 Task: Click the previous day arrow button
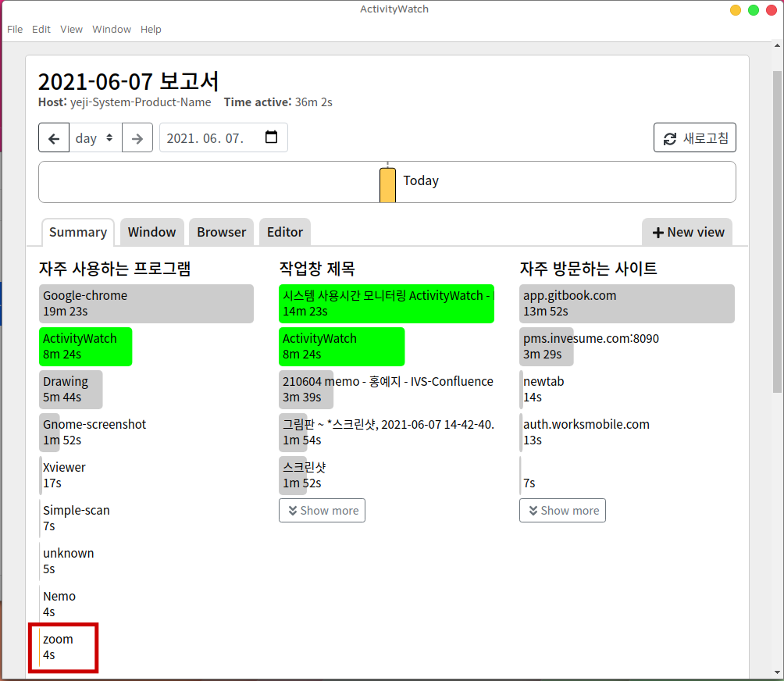(54, 138)
